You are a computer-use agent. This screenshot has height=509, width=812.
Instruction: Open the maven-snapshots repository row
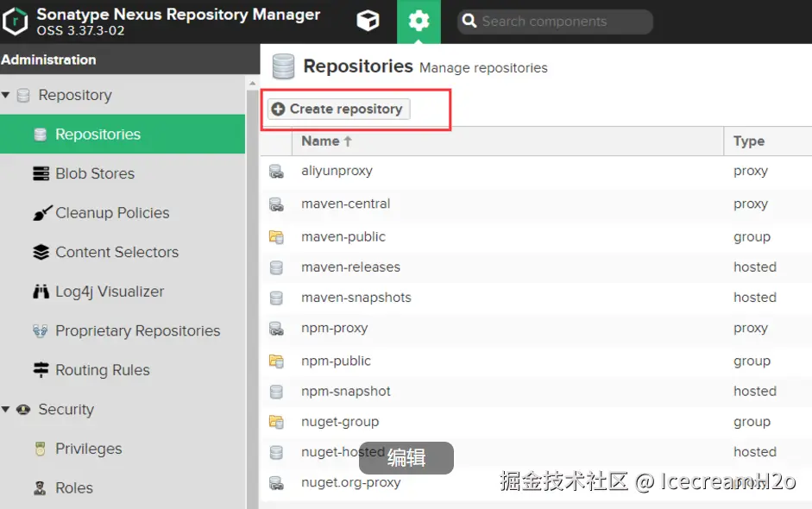point(536,298)
